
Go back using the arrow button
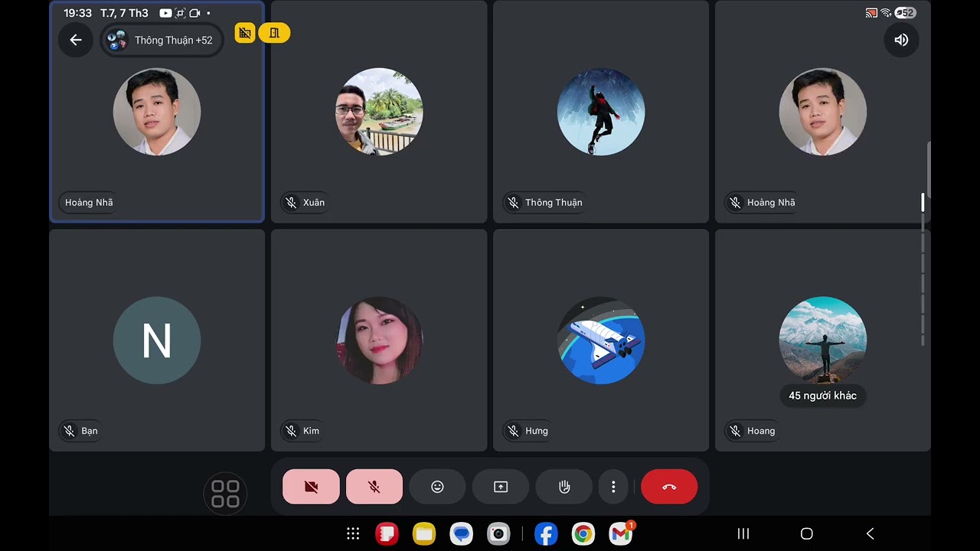coord(75,40)
